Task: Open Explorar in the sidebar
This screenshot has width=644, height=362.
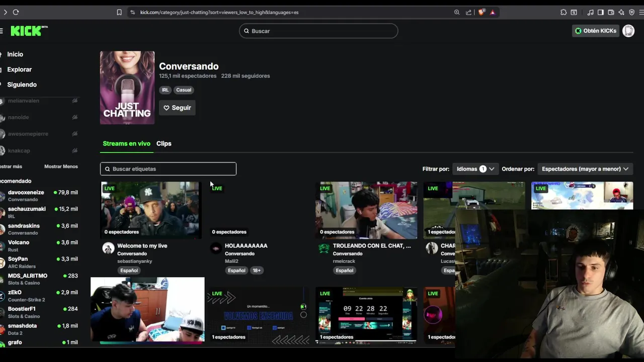Action: (19, 69)
